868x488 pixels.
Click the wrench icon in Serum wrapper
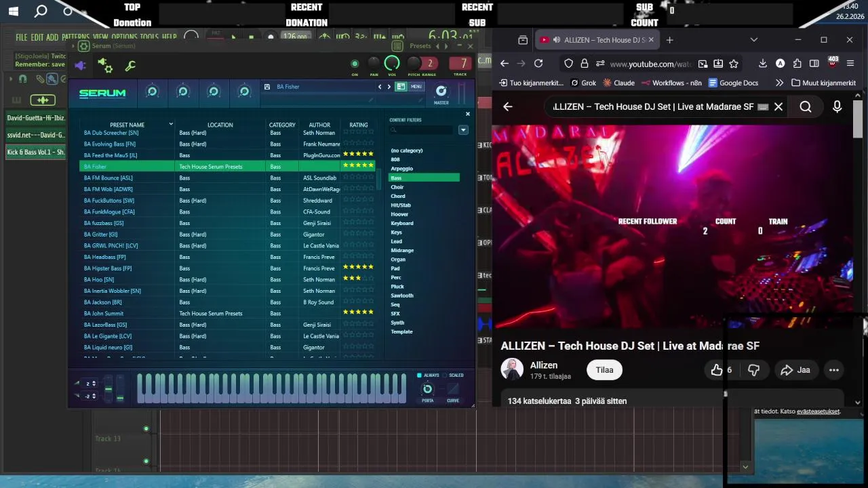(x=130, y=66)
